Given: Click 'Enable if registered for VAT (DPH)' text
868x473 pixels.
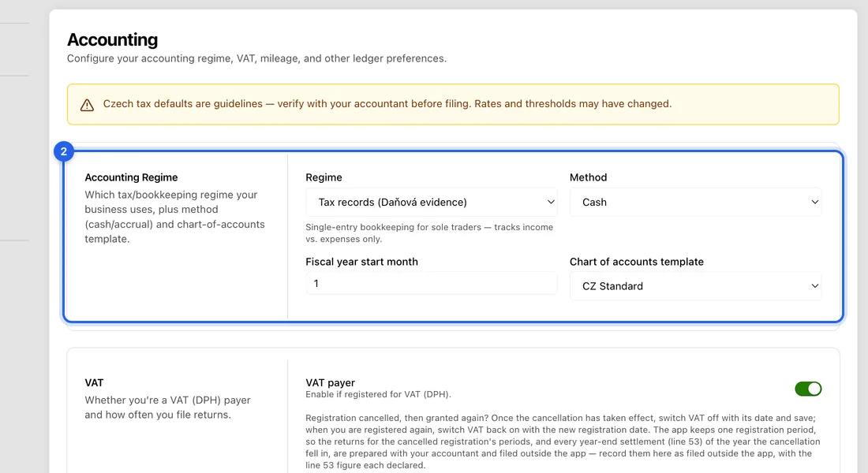Looking at the screenshot, I should coord(378,394).
